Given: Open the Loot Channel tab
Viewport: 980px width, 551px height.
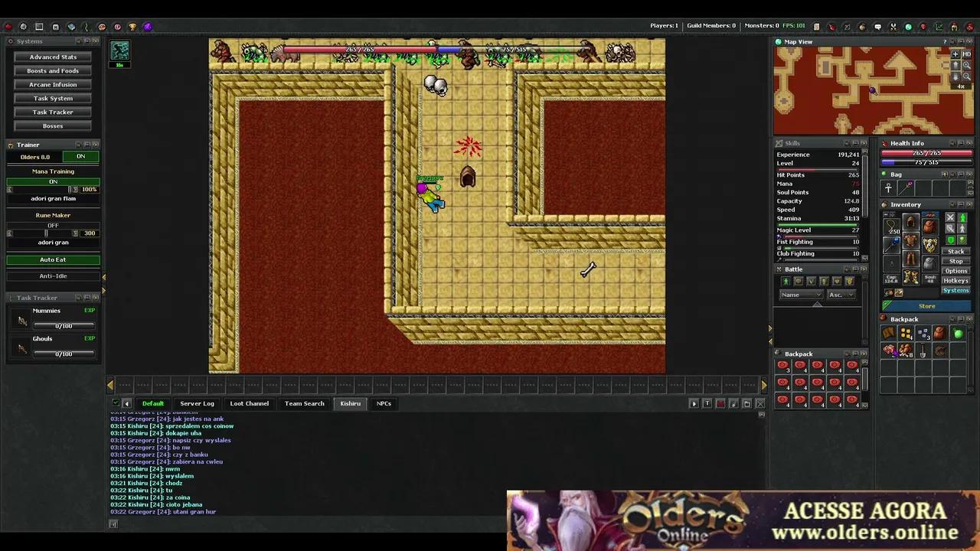Looking at the screenshot, I should [x=250, y=403].
